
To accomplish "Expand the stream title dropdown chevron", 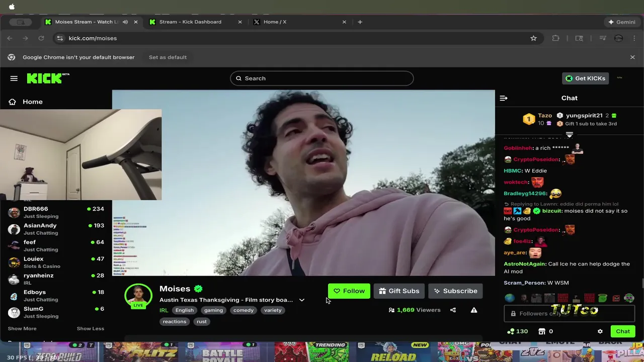I will 302,300.
